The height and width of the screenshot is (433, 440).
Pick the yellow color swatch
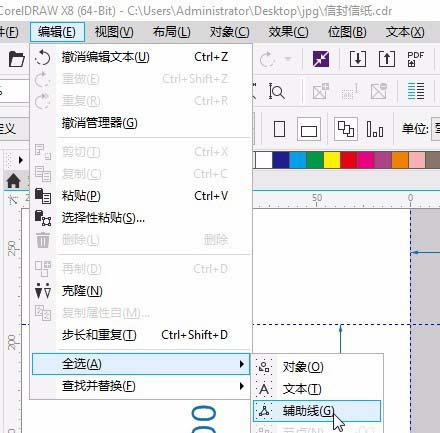pos(332,160)
